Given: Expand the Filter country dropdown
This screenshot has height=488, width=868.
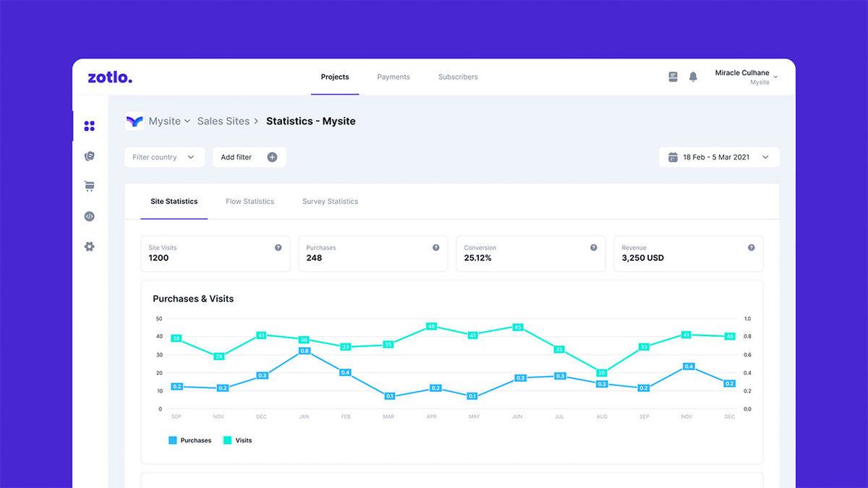Looking at the screenshot, I should [x=164, y=157].
